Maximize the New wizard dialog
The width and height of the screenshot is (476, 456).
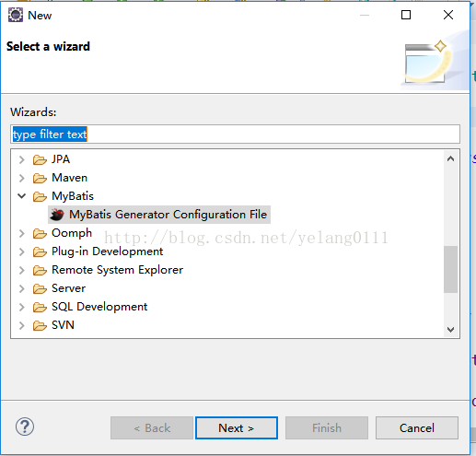406,15
